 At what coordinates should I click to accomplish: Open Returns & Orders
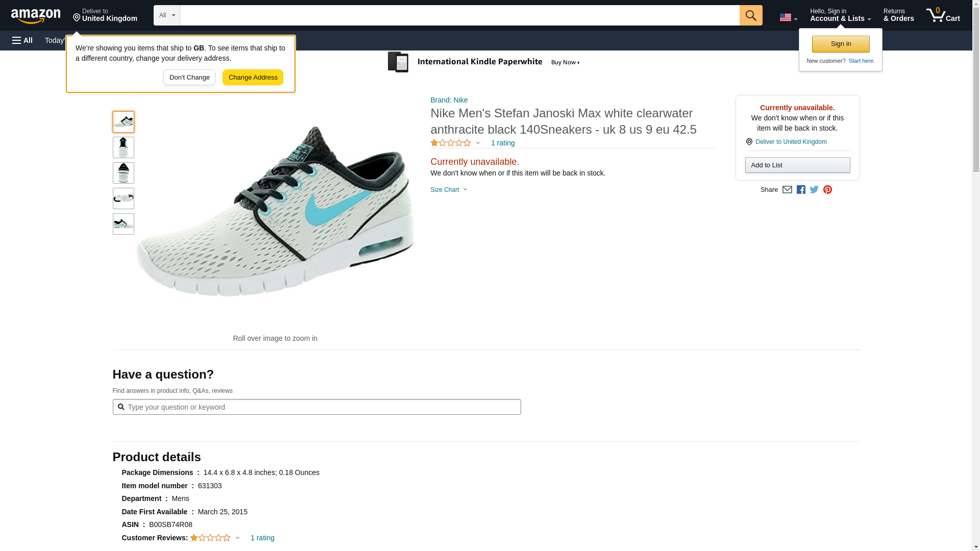coord(898,15)
